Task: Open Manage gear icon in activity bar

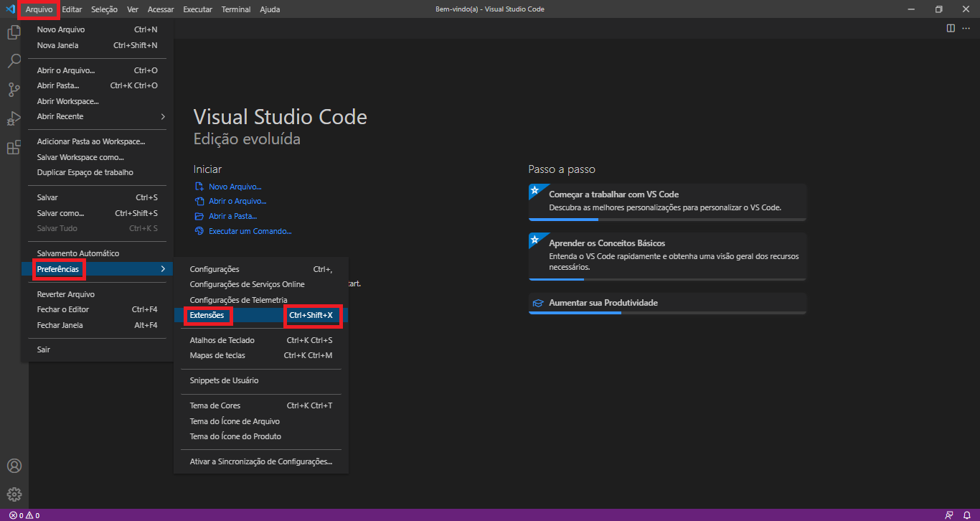Action: click(x=14, y=494)
